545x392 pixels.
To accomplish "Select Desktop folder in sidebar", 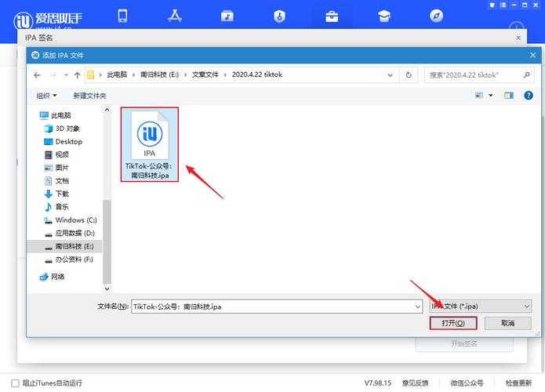I will coord(64,141).
